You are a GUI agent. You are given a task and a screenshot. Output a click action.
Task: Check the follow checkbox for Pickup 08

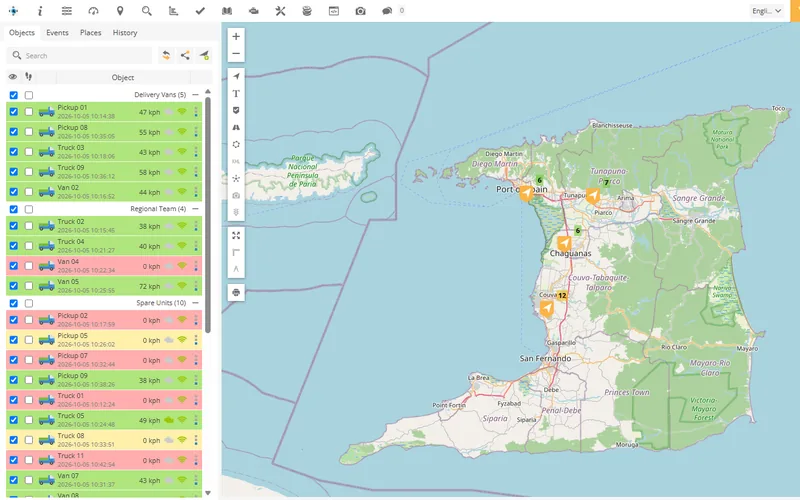pyautogui.click(x=29, y=132)
